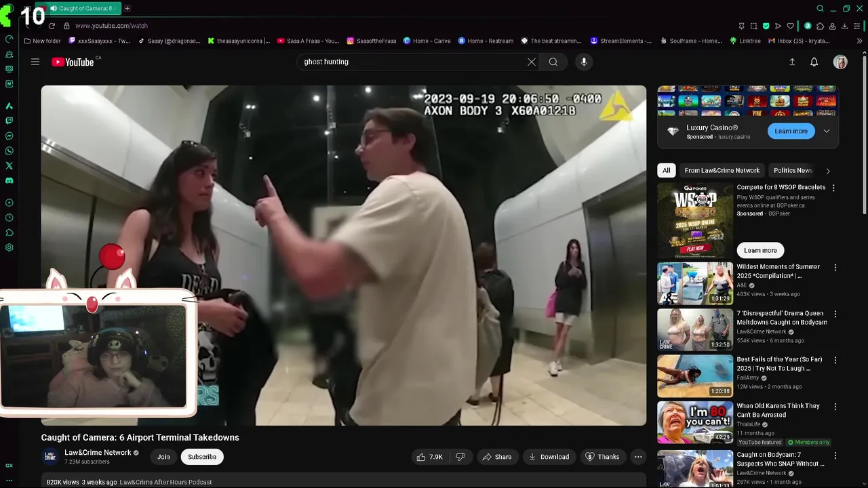The image size is (868, 488).
Task: Expand the Luxury Casino ad chevron
Action: pos(827,131)
